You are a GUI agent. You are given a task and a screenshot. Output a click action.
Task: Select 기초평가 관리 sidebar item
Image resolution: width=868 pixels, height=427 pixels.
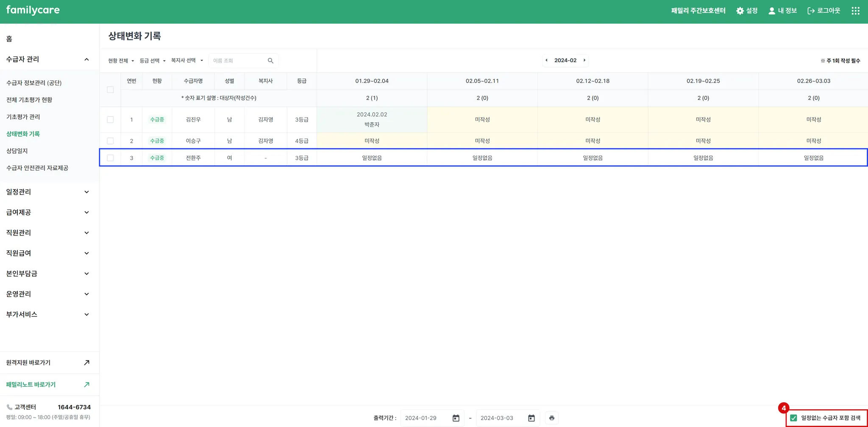(23, 117)
